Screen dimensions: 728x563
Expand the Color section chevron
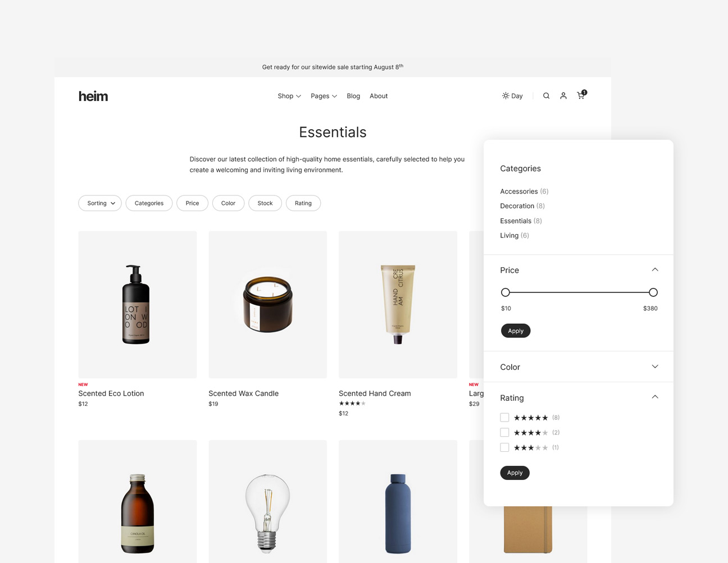click(x=655, y=367)
